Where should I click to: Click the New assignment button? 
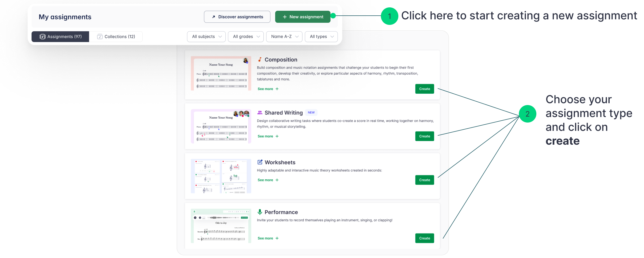point(303,17)
